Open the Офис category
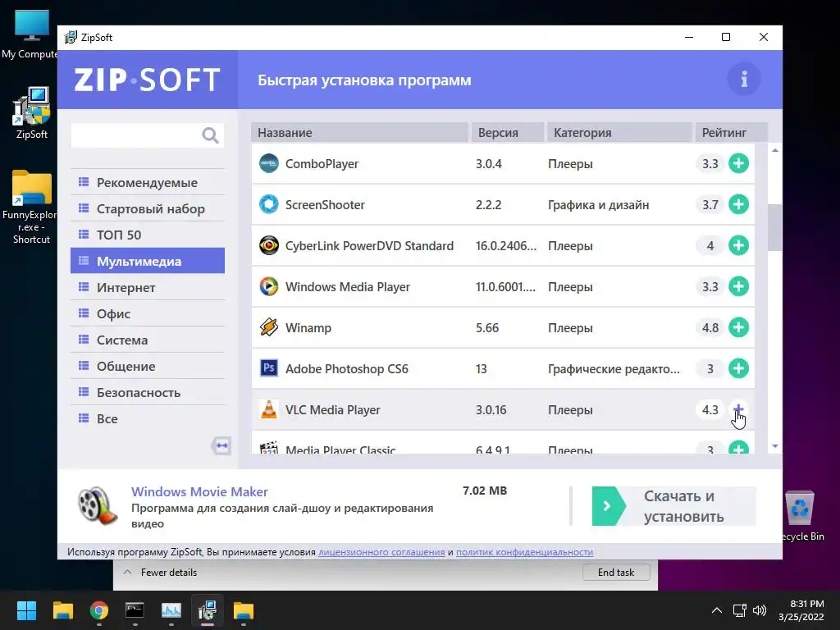This screenshot has width=840, height=630. [148, 313]
